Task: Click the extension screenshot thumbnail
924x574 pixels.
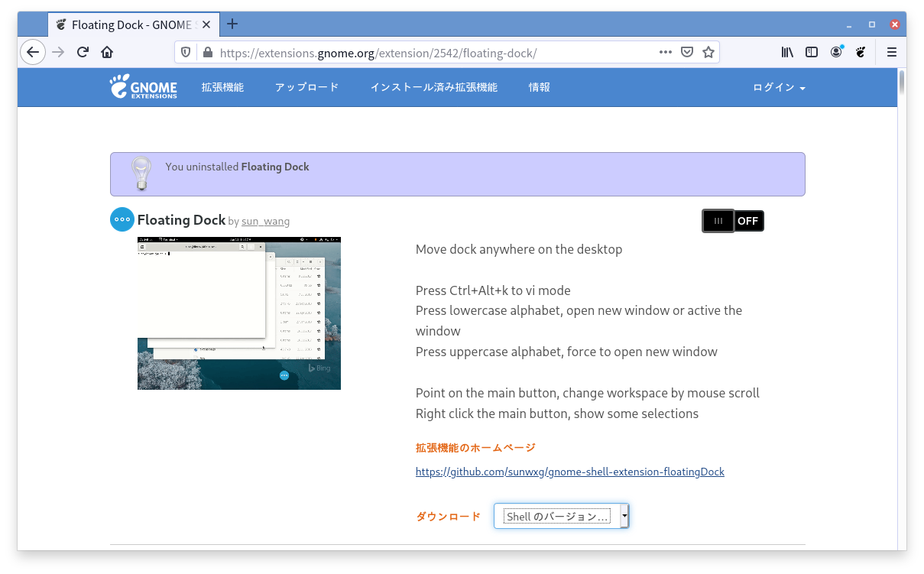Action: [x=239, y=313]
